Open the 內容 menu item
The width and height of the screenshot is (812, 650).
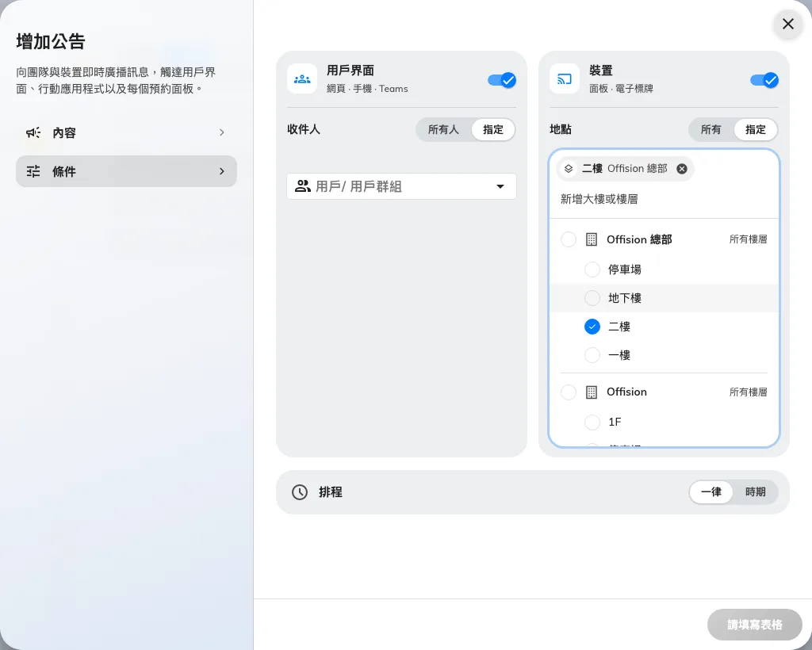pyautogui.click(x=126, y=132)
